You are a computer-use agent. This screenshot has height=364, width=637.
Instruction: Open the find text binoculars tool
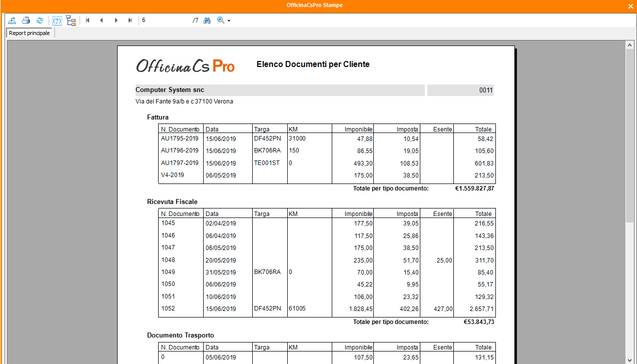point(207,20)
